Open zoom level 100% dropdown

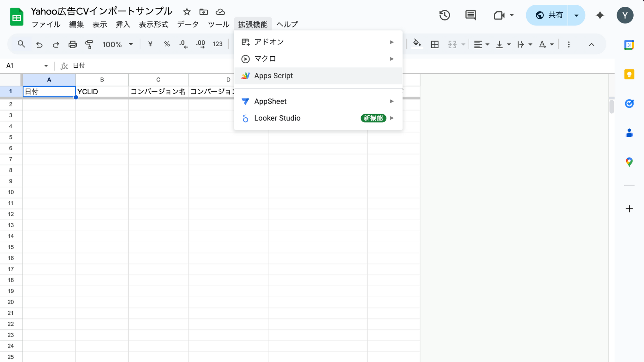pos(117,44)
